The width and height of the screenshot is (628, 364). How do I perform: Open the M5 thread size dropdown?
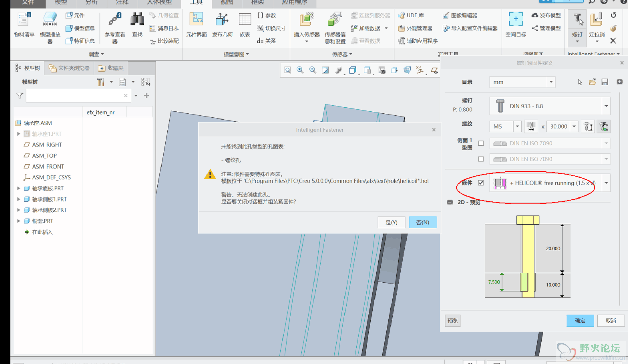[x=517, y=126]
